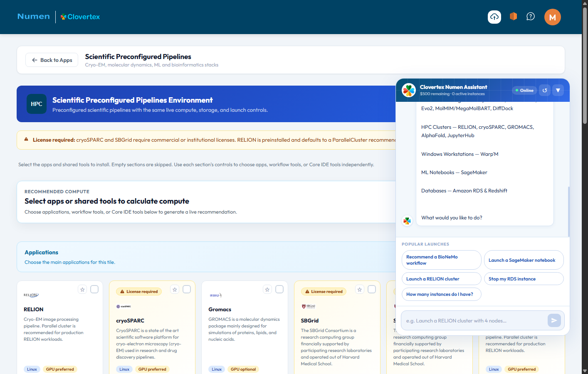Select the SBGrid app checkbox

(x=372, y=289)
